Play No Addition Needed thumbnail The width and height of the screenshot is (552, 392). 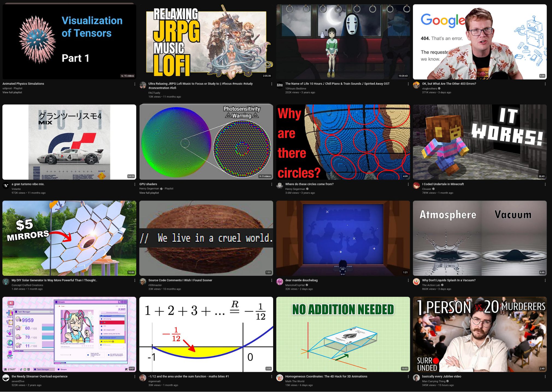point(343,334)
